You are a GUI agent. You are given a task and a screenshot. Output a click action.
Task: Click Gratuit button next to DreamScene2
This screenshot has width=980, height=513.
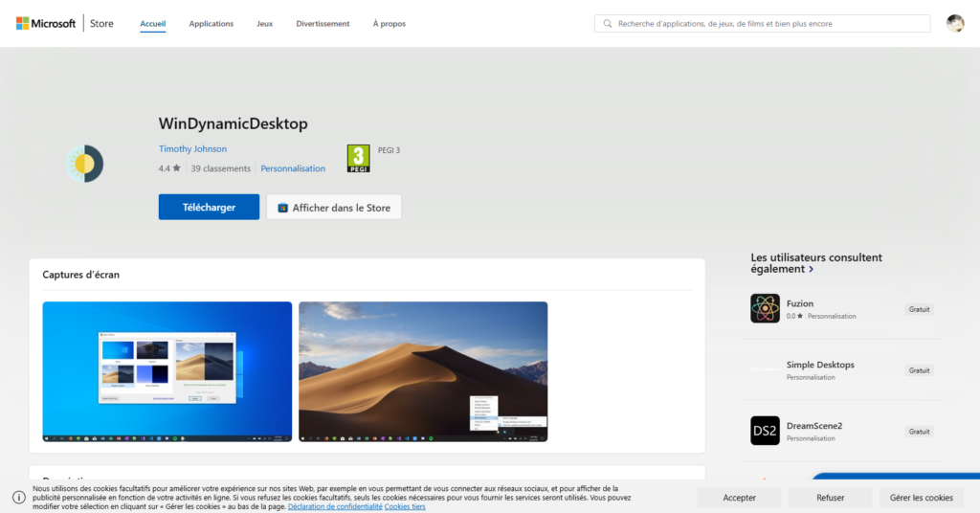pos(919,432)
